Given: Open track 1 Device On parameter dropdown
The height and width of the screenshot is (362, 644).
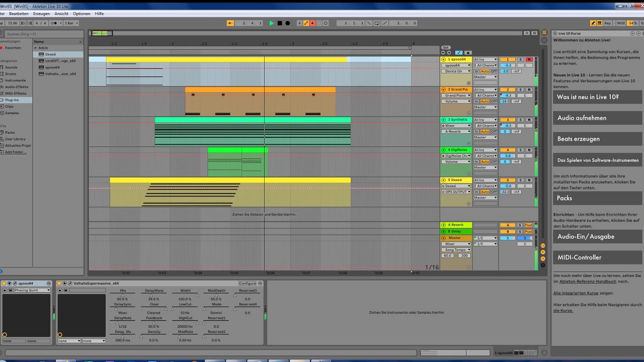Looking at the screenshot, I should (x=456, y=71).
